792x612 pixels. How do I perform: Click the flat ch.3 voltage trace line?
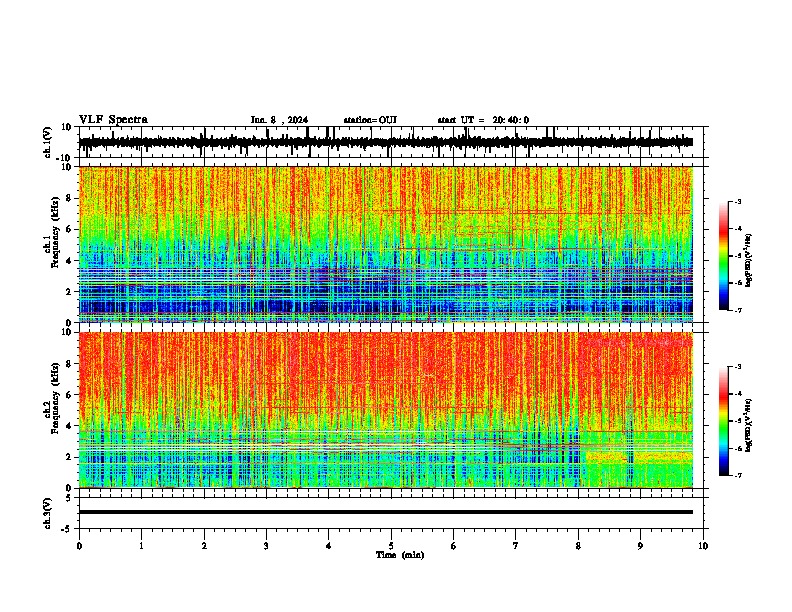pyautogui.click(x=386, y=512)
